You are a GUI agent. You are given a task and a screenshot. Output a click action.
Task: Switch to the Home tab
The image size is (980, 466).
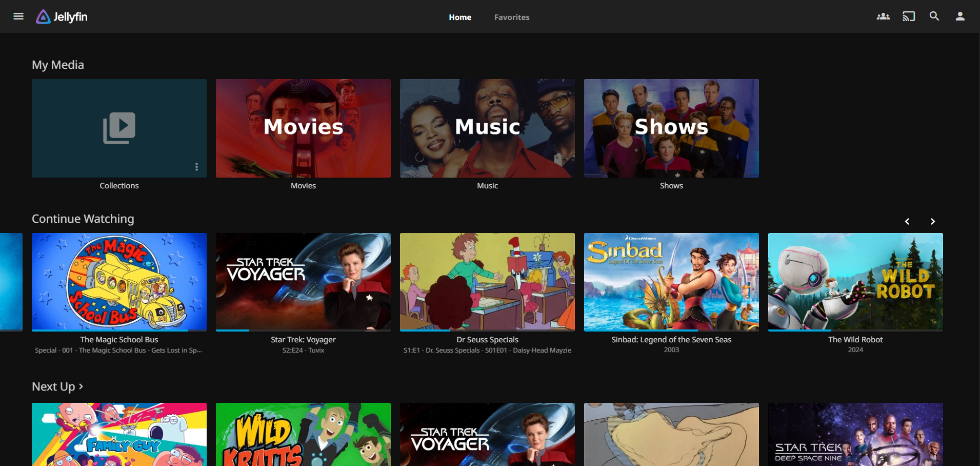460,17
